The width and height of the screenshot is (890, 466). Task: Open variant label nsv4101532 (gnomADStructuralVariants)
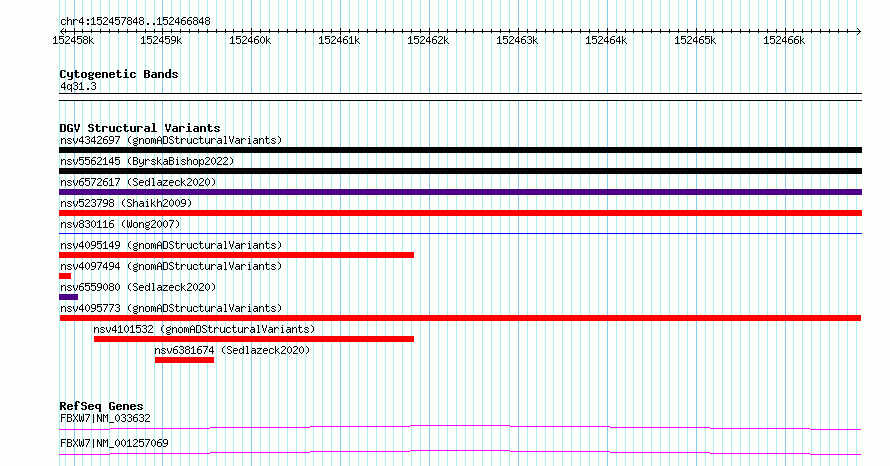click(204, 329)
